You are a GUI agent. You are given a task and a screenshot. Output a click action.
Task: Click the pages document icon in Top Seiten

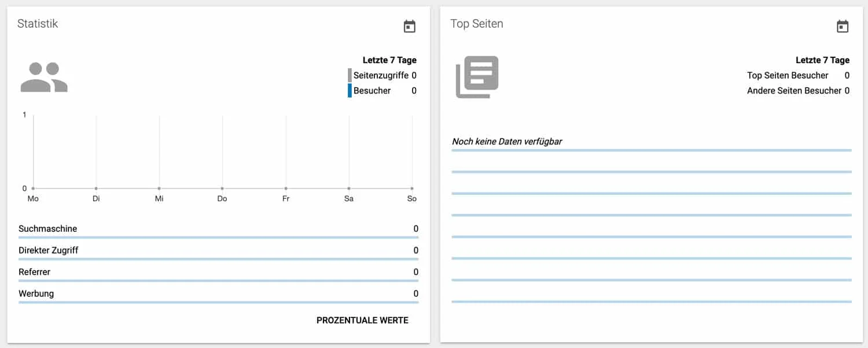[x=477, y=76]
